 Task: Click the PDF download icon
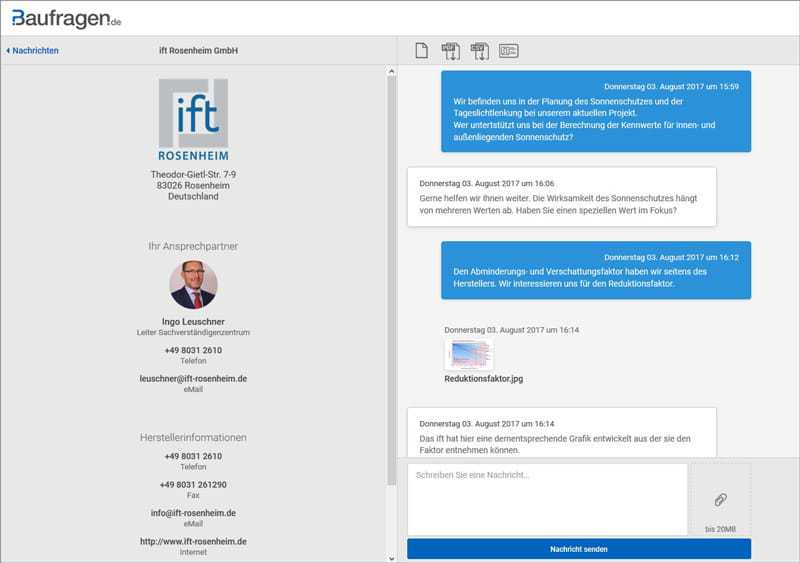point(450,50)
